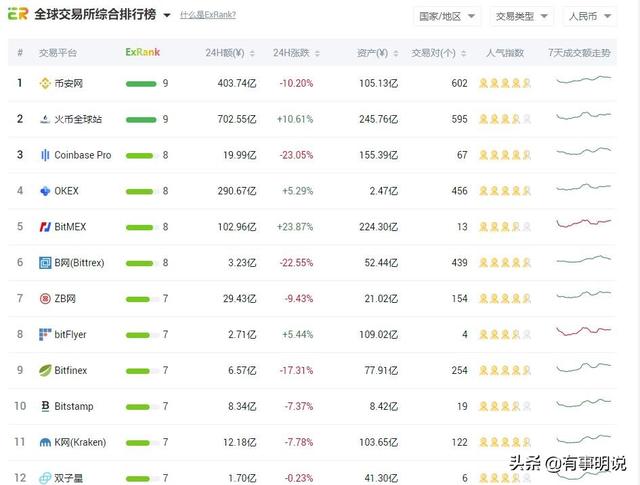Click the ExRank score bar for 币安网
Image resolution: width=640 pixels, height=485 pixels.
(141, 83)
